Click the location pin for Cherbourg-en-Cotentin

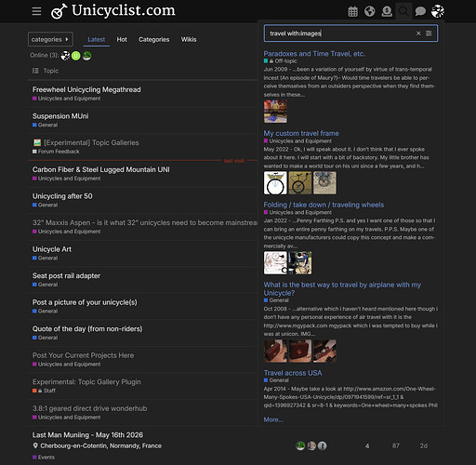point(35,445)
